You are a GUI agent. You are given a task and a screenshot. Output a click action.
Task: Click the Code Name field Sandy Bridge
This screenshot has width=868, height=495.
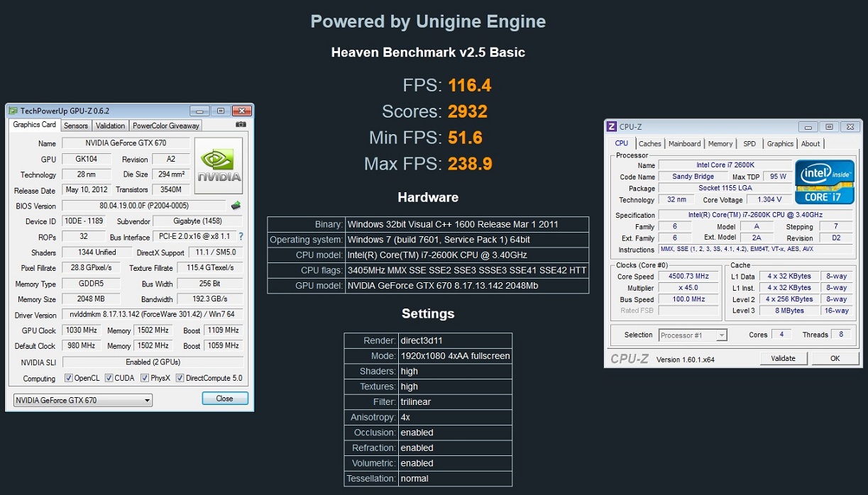pyautogui.click(x=693, y=177)
